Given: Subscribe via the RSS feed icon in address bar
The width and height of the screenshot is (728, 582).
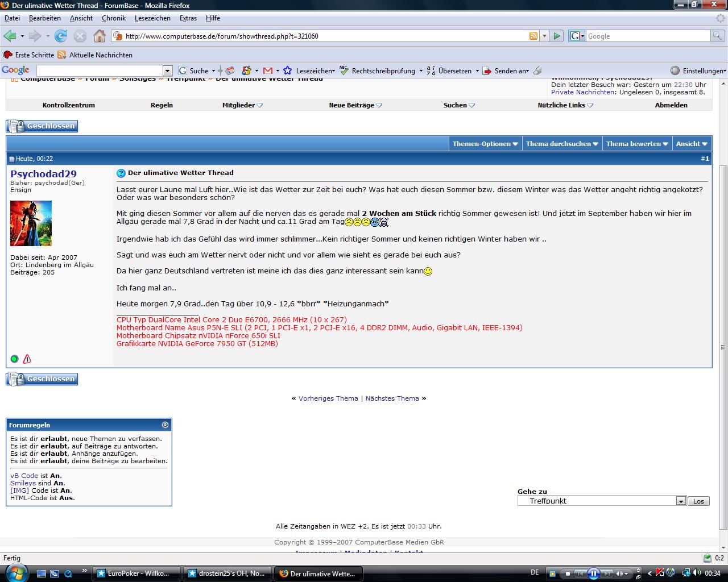Looking at the screenshot, I should (x=533, y=36).
